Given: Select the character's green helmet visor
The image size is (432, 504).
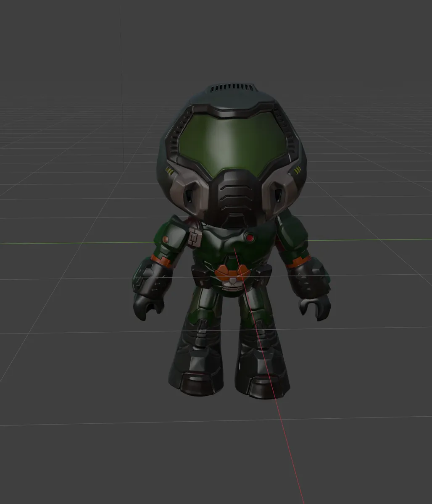Looking at the screenshot, I should tap(232, 144).
